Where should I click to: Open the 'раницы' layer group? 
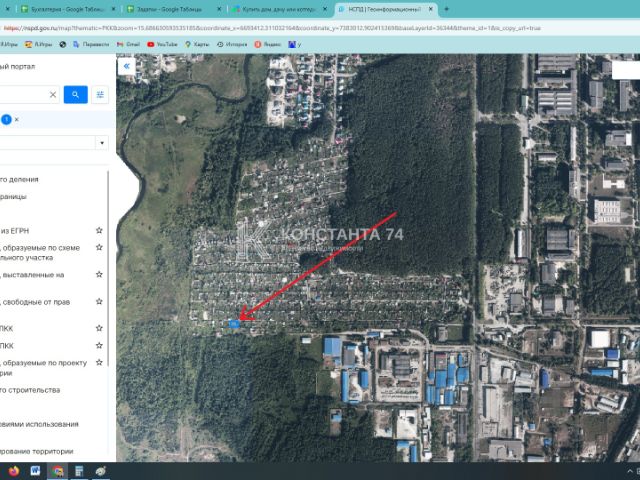coord(13,196)
